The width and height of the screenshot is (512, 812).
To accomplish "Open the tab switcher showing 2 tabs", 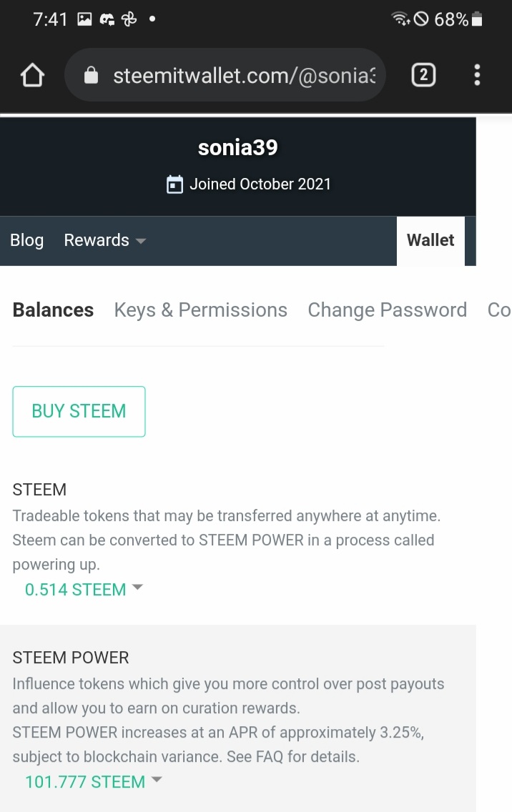I will pos(423,74).
